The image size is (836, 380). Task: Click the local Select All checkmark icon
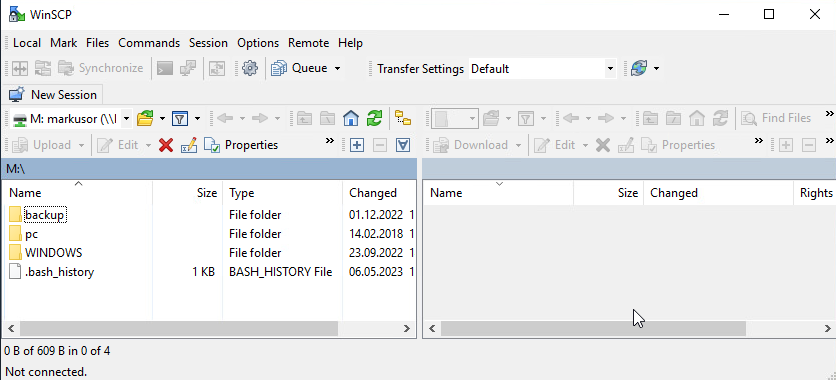coord(403,145)
